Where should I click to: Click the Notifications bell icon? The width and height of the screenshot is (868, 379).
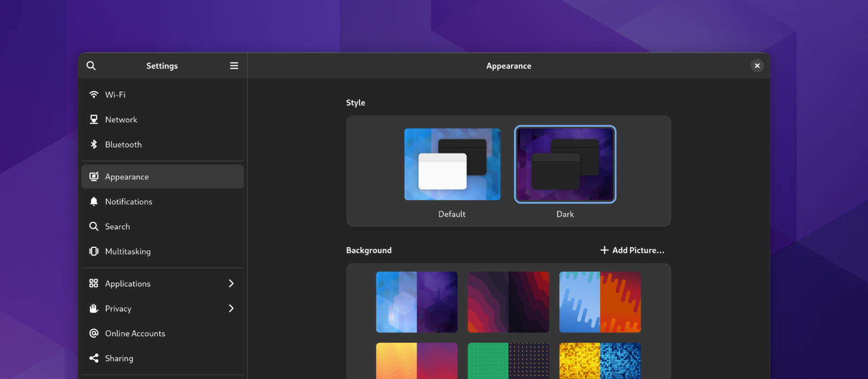94,201
